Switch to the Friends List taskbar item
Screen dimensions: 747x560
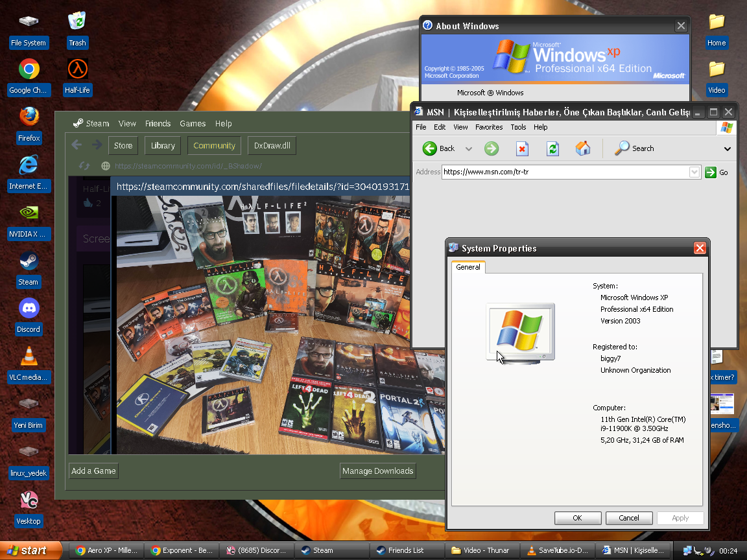pos(407,550)
